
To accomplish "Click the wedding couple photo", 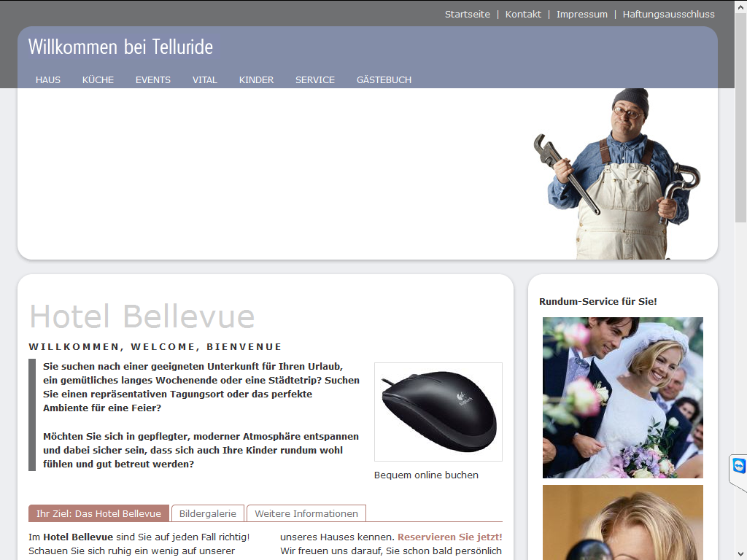I will [623, 397].
